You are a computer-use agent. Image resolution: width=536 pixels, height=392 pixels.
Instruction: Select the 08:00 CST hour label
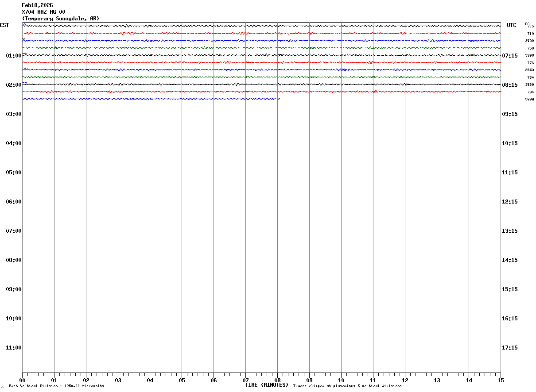(x=14, y=260)
